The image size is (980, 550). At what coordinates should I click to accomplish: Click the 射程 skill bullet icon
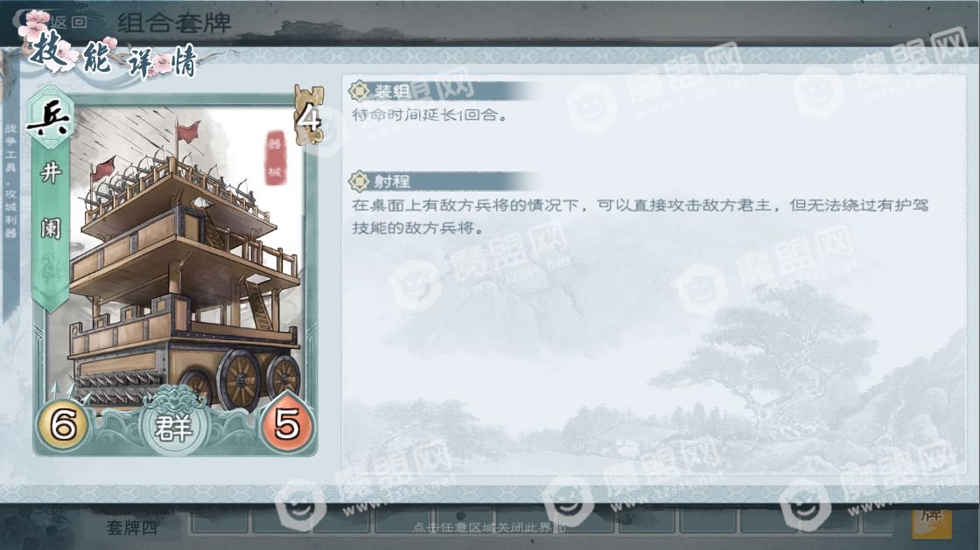pyautogui.click(x=359, y=181)
